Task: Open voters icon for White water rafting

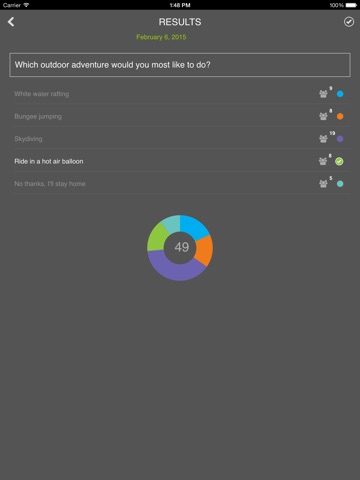Action: [x=323, y=94]
